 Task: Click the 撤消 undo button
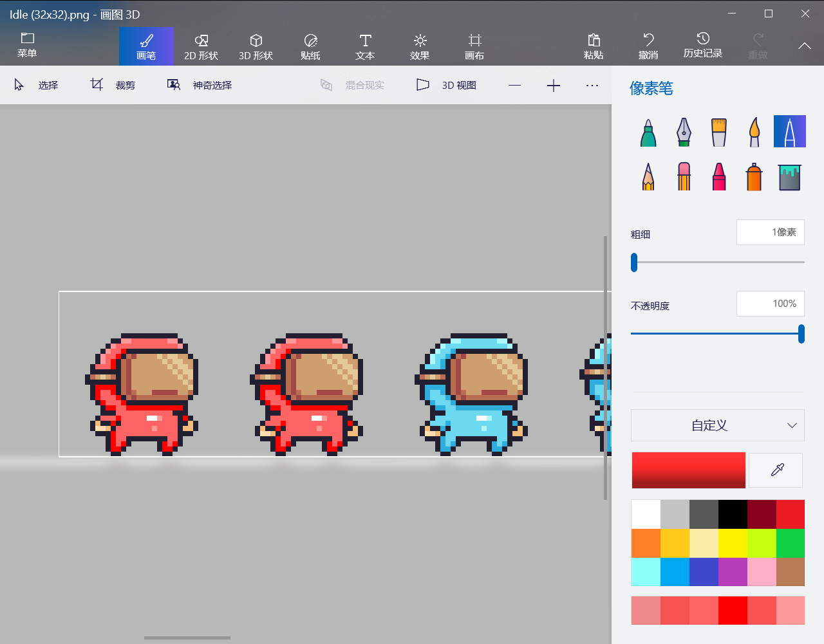[x=648, y=46]
